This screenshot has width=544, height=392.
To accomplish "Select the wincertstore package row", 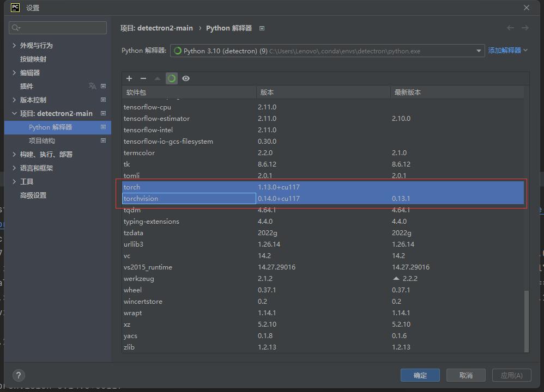I will tap(323, 302).
